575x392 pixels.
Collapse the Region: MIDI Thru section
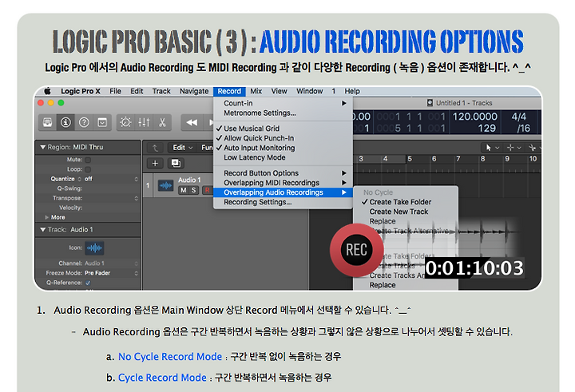click(x=43, y=147)
